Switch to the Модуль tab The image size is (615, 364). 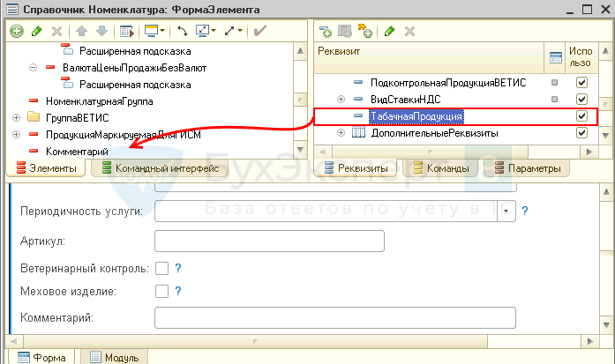point(114,357)
